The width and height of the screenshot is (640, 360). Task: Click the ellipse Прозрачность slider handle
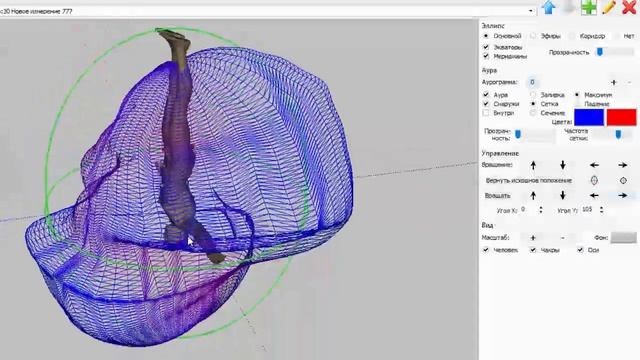[x=600, y=52]
